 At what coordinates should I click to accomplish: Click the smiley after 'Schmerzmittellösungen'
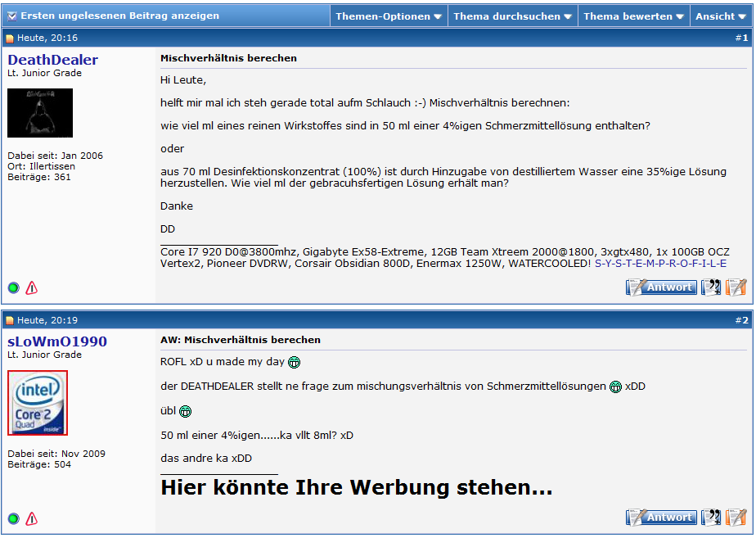pyautogui.click(x=616, y=387)
